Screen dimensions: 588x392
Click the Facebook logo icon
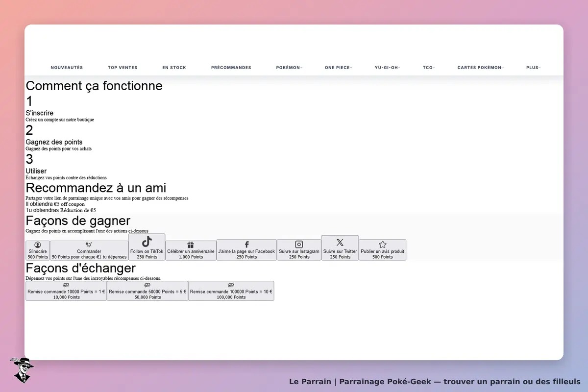246,245
